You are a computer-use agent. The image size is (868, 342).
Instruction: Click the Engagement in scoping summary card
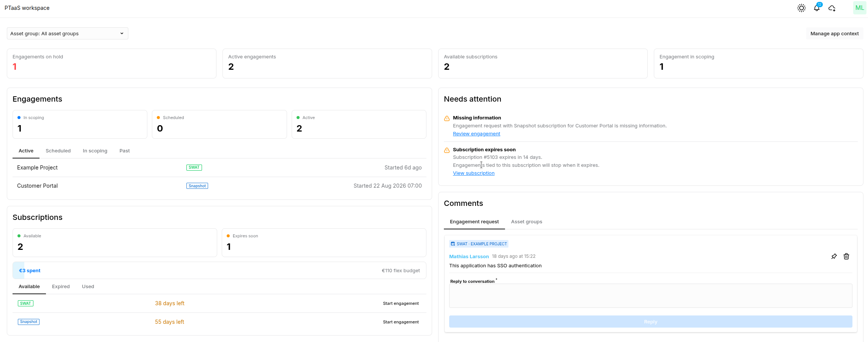(759, 63)
